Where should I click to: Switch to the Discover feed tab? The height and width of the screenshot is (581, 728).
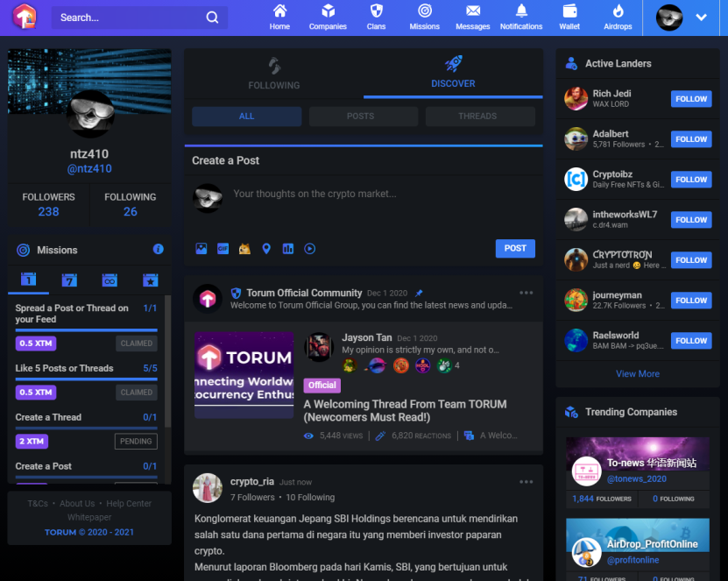click(453, 74)
